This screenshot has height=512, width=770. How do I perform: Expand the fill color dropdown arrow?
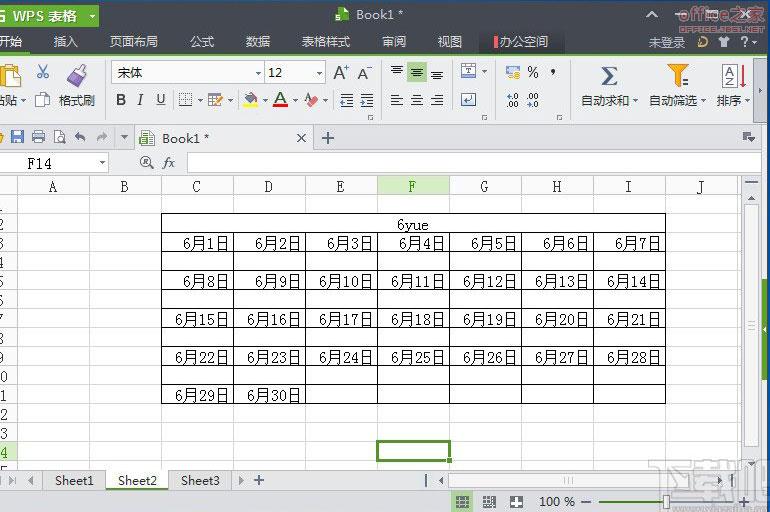[x=265, y=101]
